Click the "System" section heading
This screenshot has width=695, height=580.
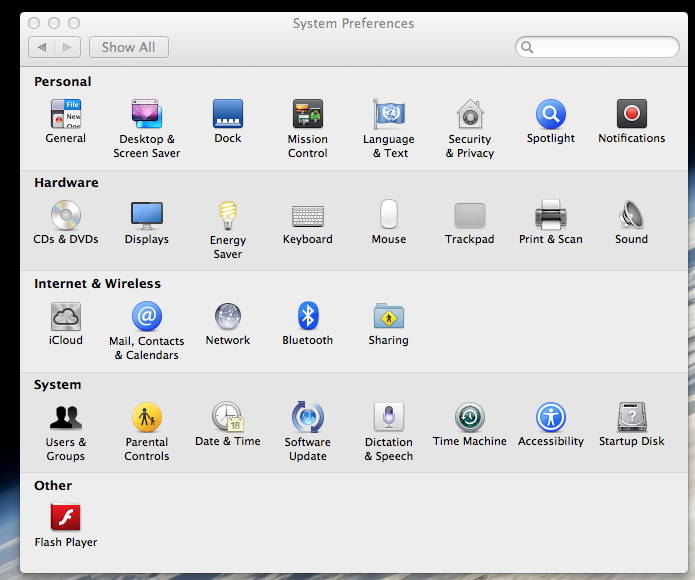58,385
